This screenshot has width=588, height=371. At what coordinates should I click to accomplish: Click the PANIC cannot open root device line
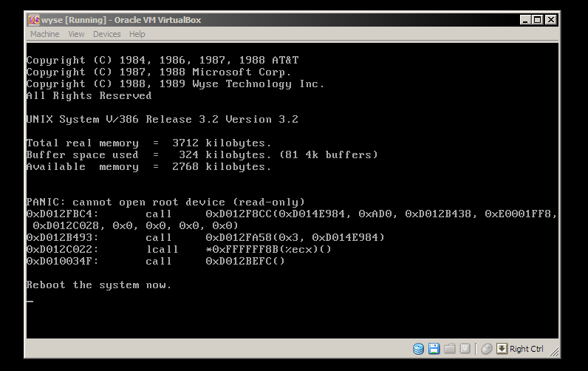(165, 202)
